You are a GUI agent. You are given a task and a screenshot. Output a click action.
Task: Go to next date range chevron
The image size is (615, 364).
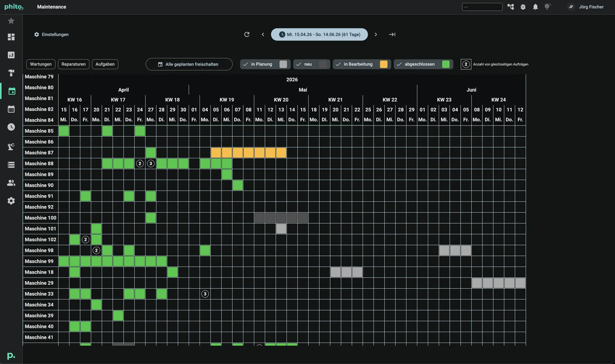(376, 34)
